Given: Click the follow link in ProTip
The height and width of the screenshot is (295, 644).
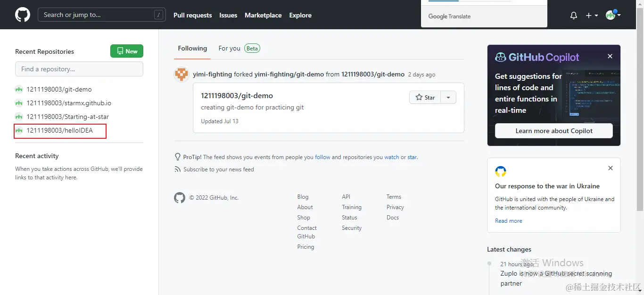Looking at the screenshot, I should click(x=322, y=157).
